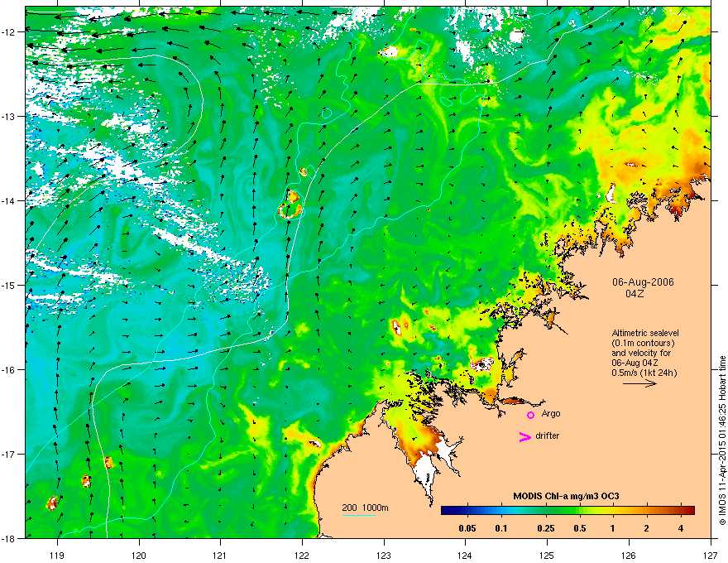This screenshot has height=563, width=728.
Task: Click the latitude axis label '-12'
Action: coord(9,32)
